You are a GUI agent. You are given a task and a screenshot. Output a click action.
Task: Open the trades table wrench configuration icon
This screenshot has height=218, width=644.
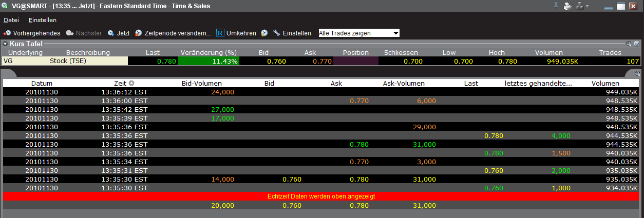click(637, 73)
